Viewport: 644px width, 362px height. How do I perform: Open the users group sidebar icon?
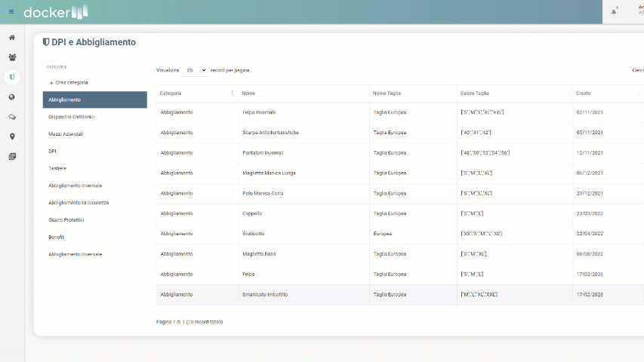tap(12, 57)
